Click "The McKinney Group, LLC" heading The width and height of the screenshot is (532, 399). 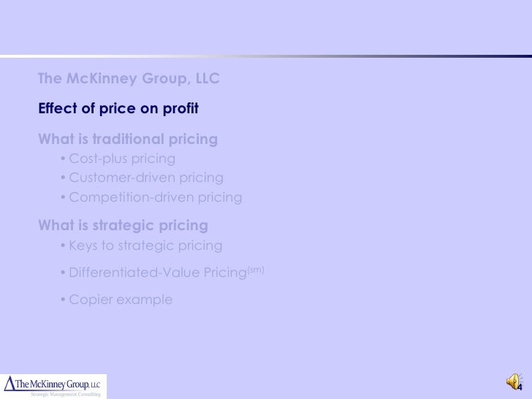(x=129, y=78)
